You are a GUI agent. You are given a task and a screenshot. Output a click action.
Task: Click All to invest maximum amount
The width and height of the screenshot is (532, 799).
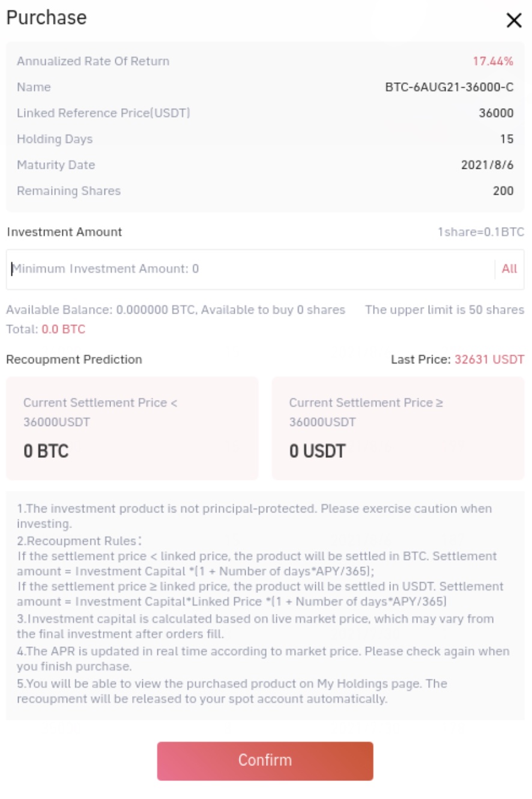(x=509, y=269)
